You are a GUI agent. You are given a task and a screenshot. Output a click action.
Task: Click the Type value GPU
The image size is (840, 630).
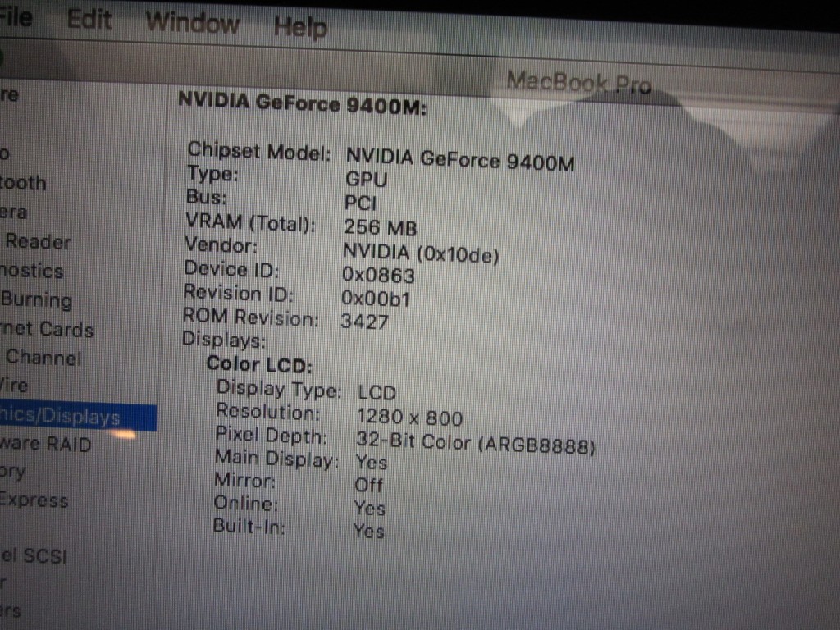tap(367, 180)
